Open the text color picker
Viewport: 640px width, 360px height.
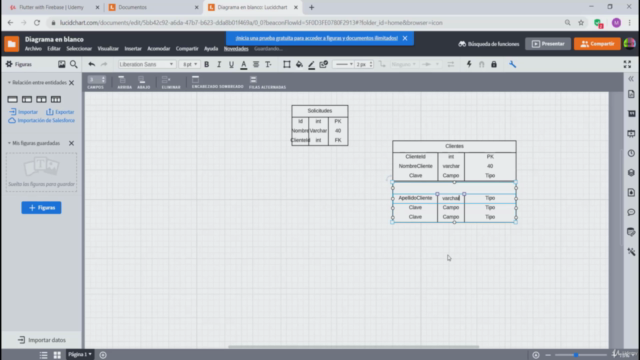244,64
